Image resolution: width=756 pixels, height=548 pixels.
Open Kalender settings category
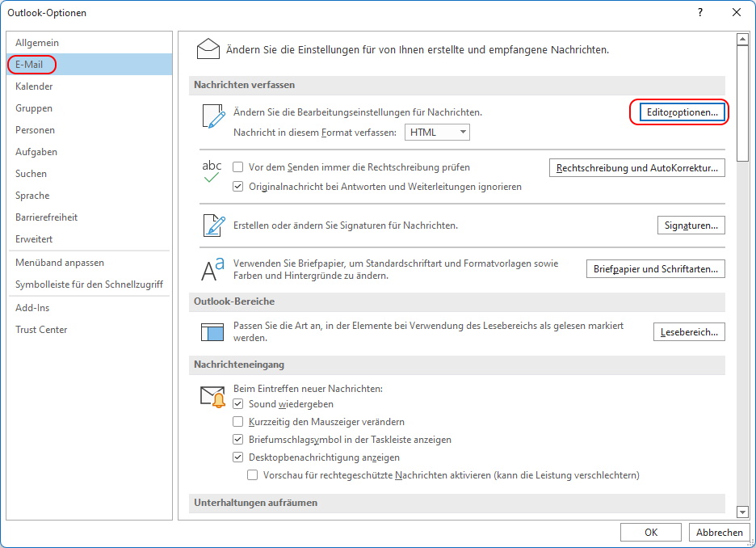click(90, 86)
